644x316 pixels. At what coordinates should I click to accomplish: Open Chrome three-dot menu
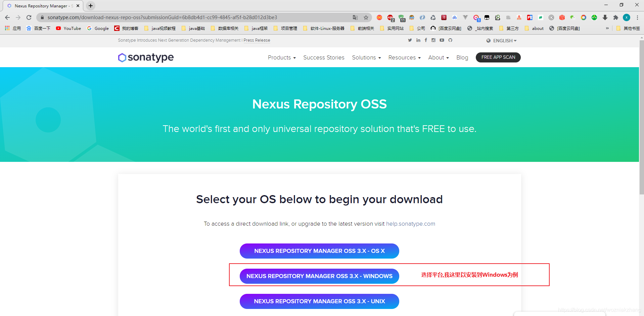(x=637, y=17)
